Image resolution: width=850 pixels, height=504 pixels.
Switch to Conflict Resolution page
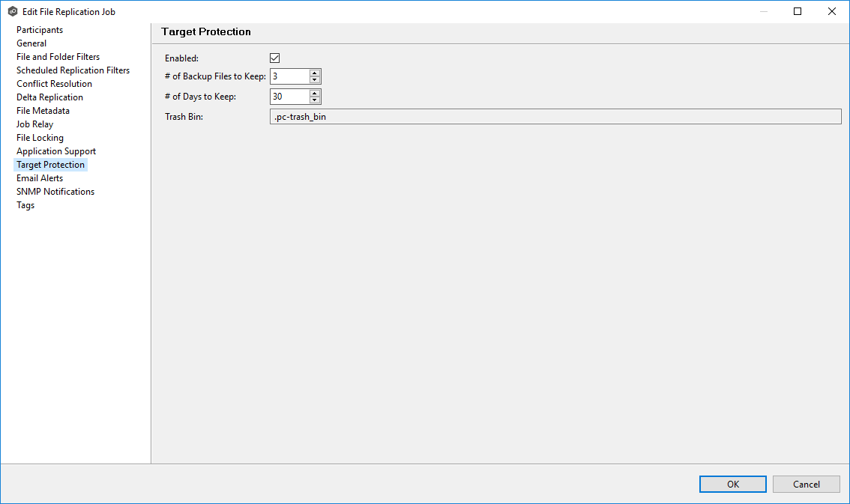click(x=54, y=84)
